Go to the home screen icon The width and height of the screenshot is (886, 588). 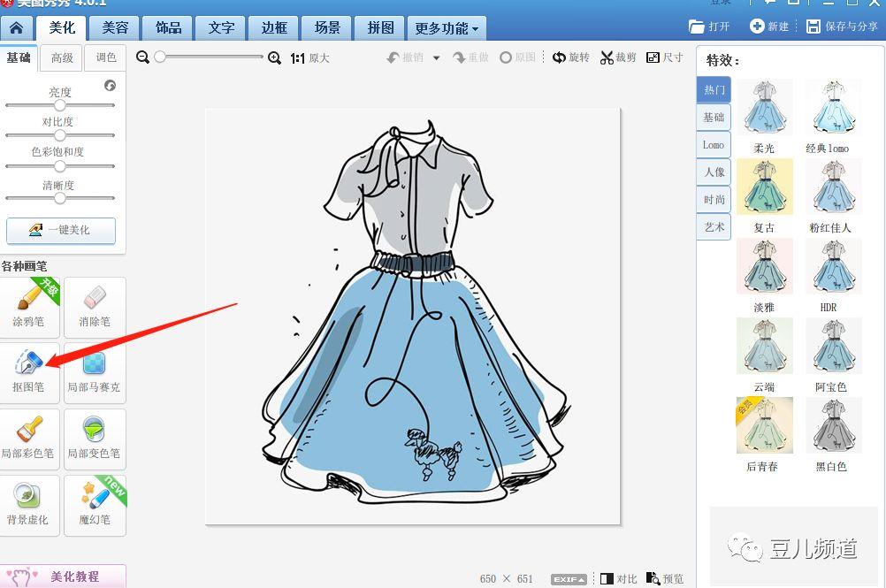point(17,27)
